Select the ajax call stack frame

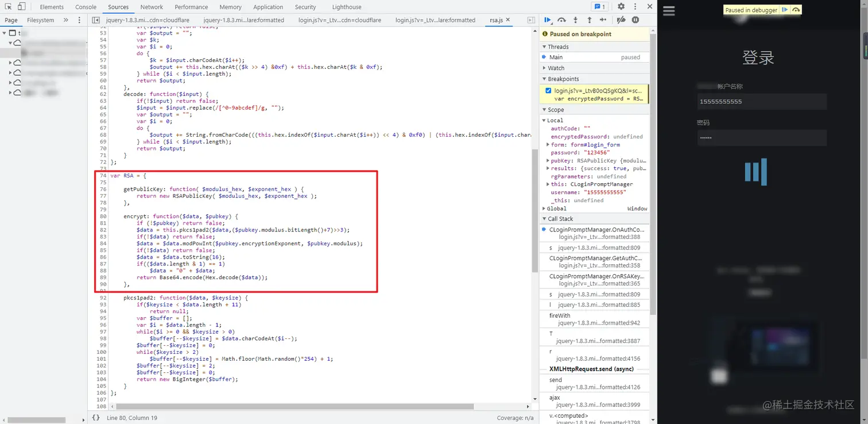(x=595, y=401)
